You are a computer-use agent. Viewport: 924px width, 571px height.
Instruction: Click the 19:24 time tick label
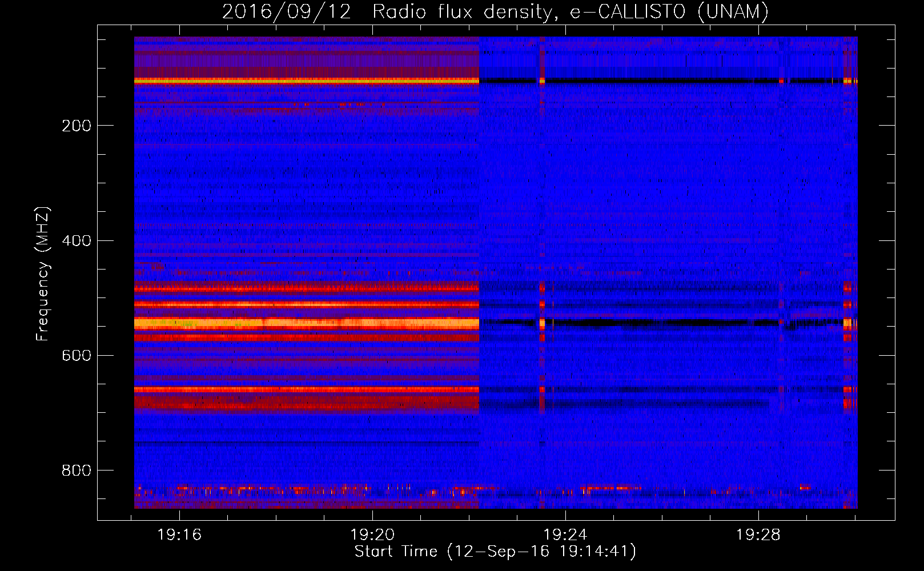pyautogui.click(x=565, y=534)
